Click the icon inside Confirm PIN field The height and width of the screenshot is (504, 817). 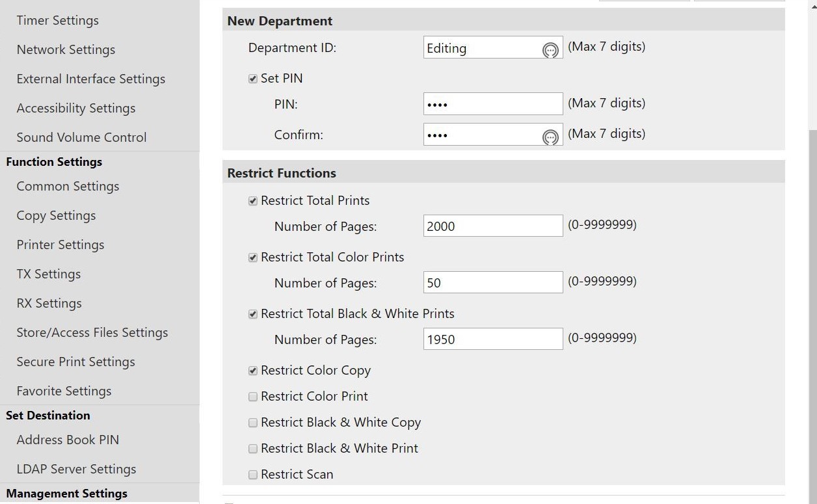[x=550, y=137]
